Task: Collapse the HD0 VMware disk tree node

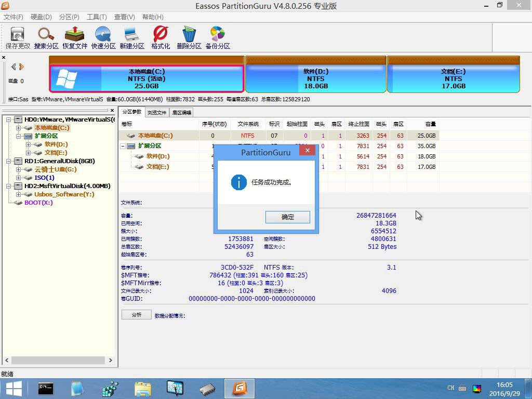Action: pos(9,119)
